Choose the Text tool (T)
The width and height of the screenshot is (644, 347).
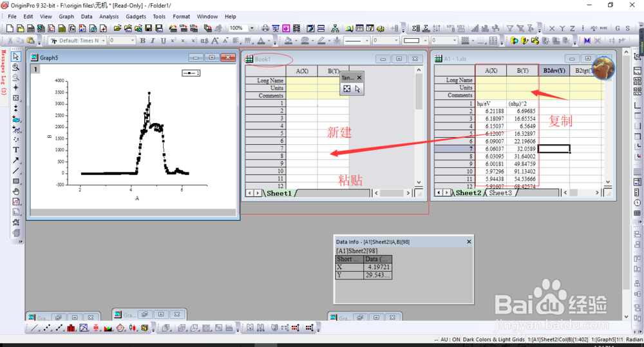16,150
